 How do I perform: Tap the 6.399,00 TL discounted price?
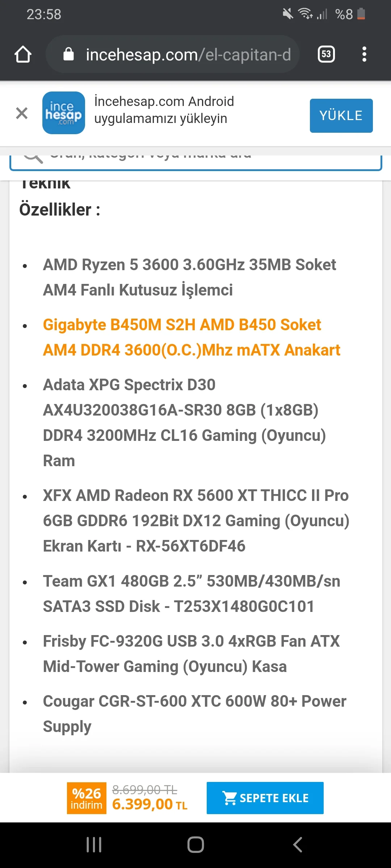coord(149,804)
